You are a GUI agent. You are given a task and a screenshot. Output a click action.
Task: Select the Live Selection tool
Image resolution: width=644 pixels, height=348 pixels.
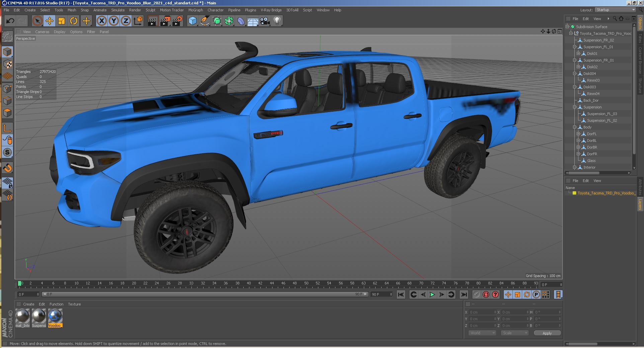click(x=37, y=21)
